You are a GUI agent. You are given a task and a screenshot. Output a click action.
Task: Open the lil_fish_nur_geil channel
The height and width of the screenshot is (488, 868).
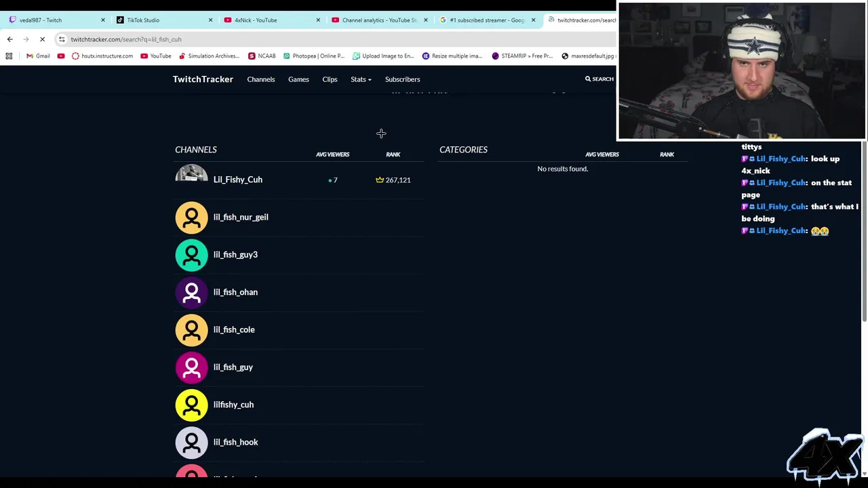[x=241, y=217]
